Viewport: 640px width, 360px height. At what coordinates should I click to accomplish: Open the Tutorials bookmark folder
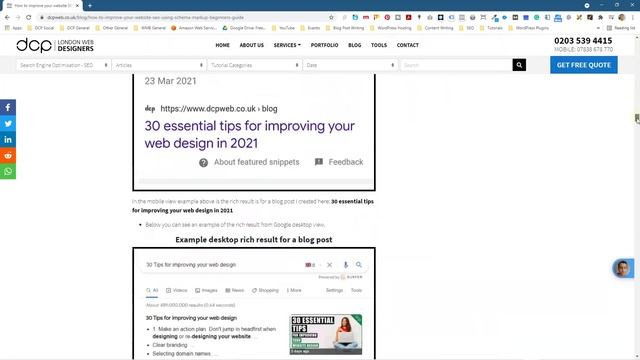491,28
